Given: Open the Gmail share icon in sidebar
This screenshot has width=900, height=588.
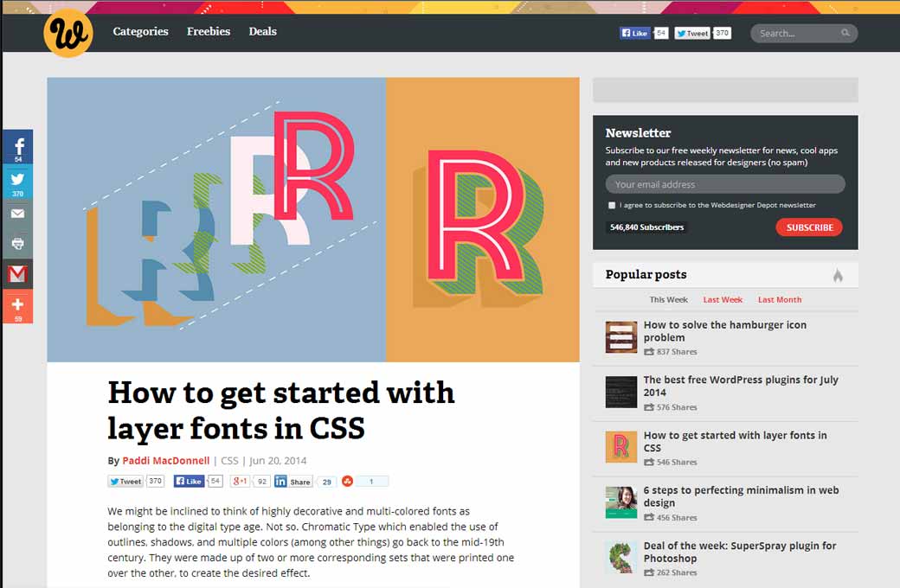Looking at the screenshot, I should [17, 274].
